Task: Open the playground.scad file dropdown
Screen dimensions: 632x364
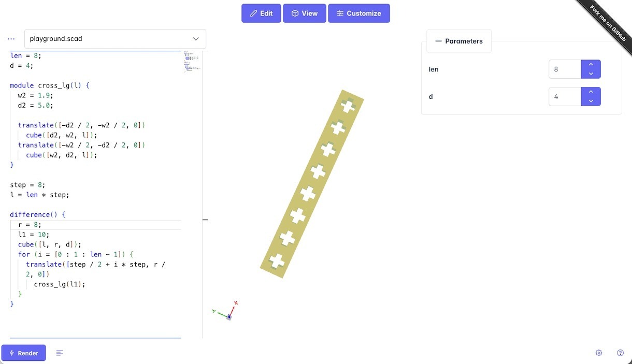Action: 115,39
